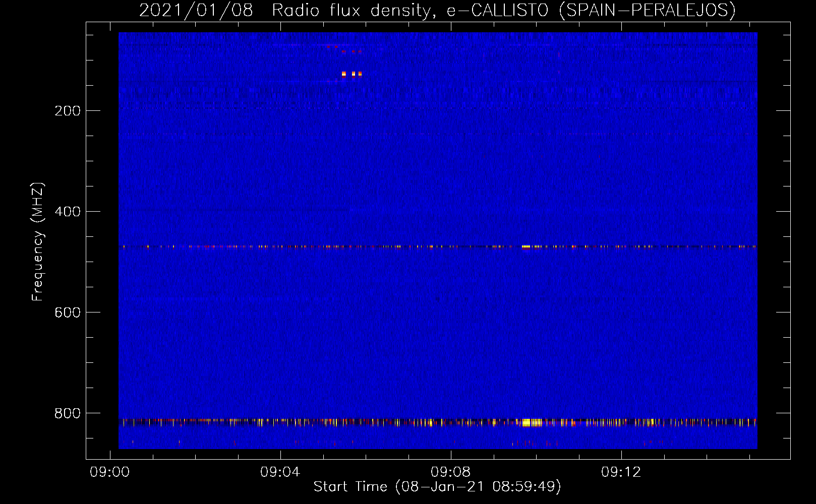Select the station name 'SPAIN-PERALEJOS' in title

pos(648,11)
